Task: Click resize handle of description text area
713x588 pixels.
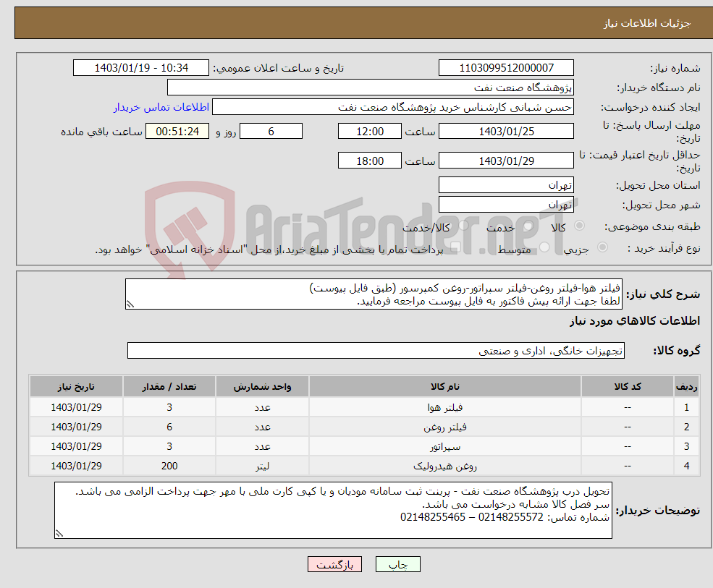Action: [x=130, y=305]
